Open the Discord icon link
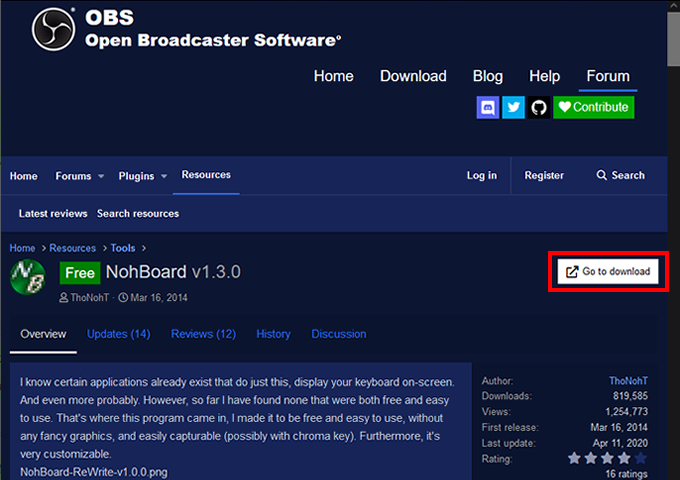Screen dimensions: 680x480 coord(488,107)
